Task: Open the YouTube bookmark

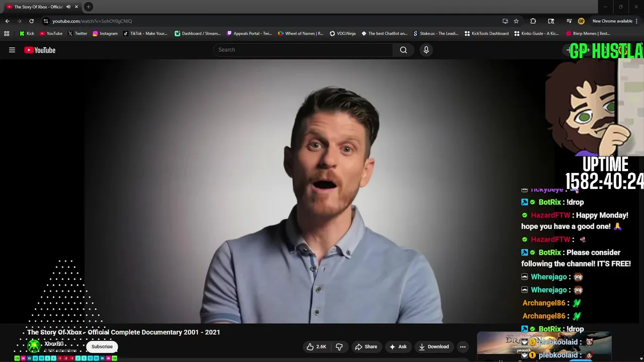Action: [51, 33]
